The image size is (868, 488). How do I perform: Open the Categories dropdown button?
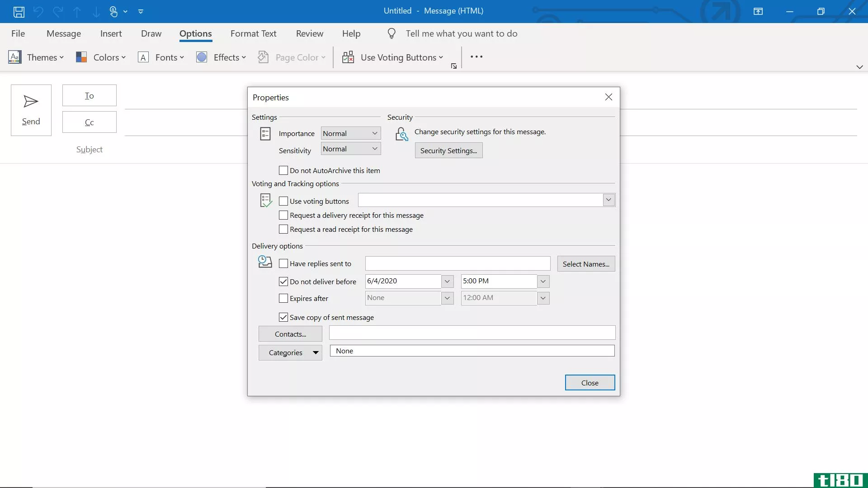click(290, 352)
